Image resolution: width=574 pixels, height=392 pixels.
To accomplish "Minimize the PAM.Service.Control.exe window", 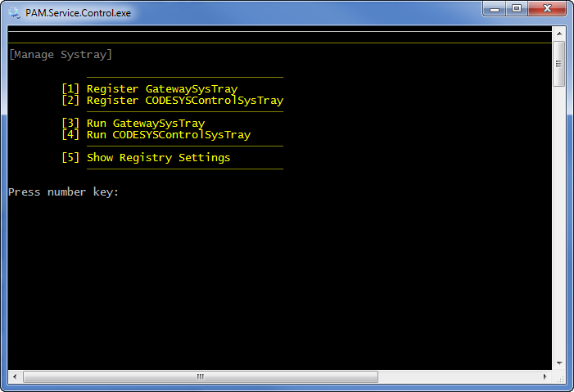I will click(495, 9).
